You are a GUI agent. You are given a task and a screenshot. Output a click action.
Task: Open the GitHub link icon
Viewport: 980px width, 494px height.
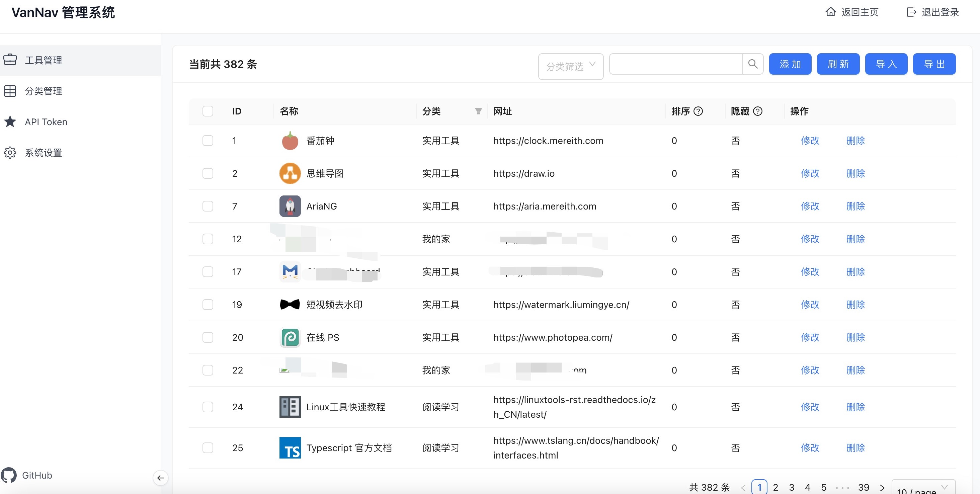coord(9,475)
